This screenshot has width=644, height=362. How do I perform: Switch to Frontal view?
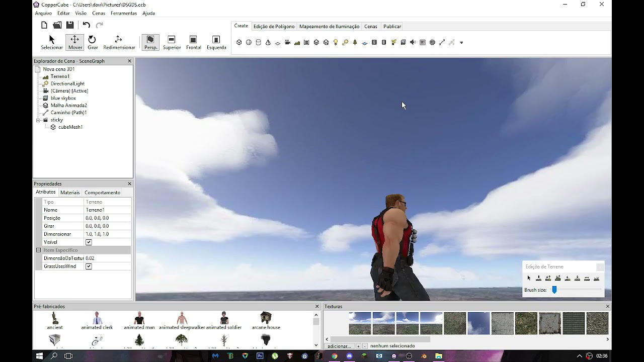(193, 42)
